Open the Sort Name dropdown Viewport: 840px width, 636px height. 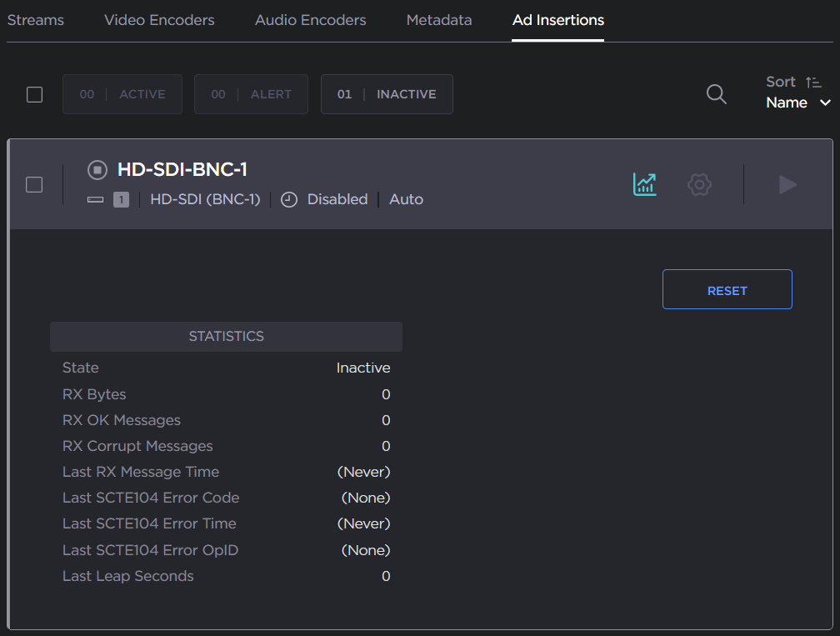pyautogui.click(x=798, y=103)
